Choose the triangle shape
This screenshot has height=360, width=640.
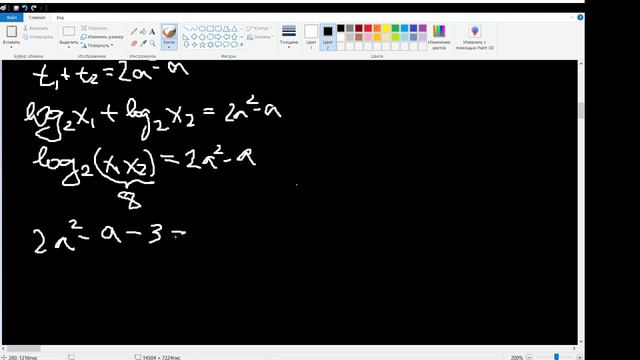234,29
